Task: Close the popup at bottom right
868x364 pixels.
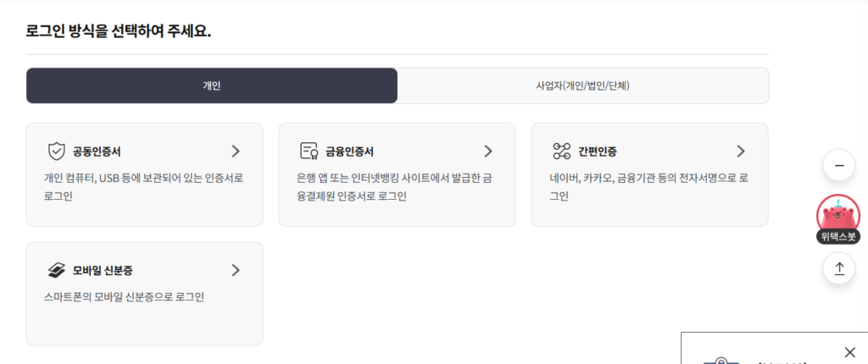Action: tap(850, 351)
